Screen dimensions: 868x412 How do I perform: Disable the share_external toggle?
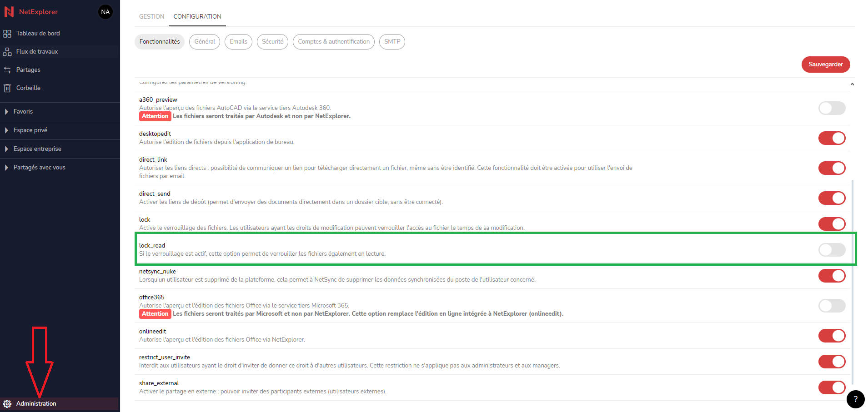832,387
